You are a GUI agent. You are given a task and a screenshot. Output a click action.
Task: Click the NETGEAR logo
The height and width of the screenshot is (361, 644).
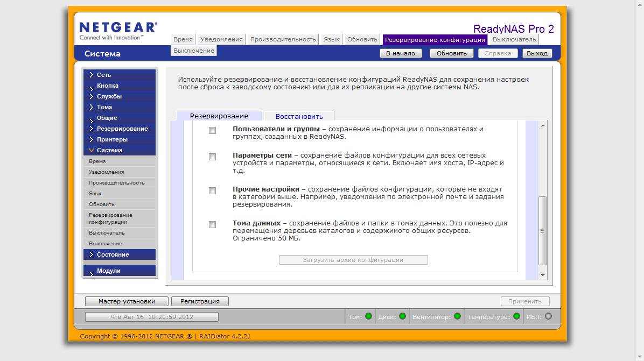[x=118, y=31]
